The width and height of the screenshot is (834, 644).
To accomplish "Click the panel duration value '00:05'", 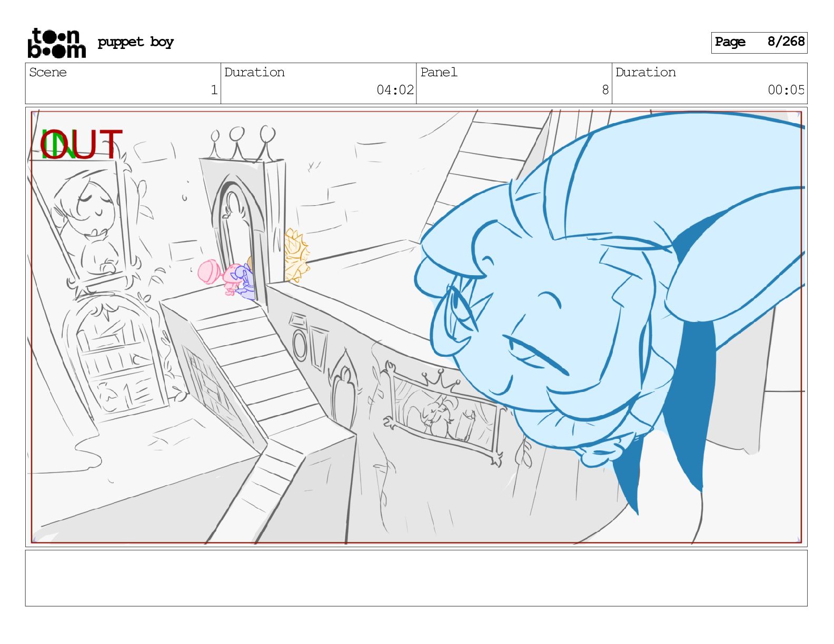I will [x=786, y=90].
